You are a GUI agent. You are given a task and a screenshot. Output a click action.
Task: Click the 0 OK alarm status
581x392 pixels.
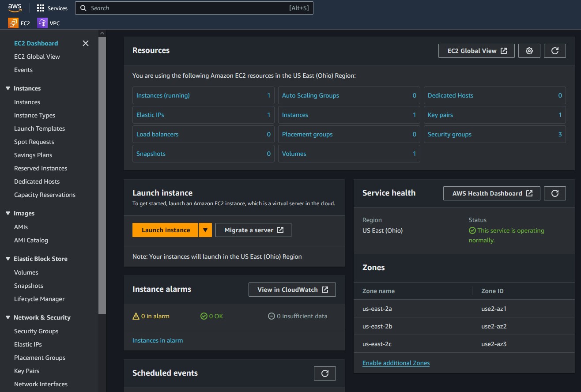[x=212, y=316]
